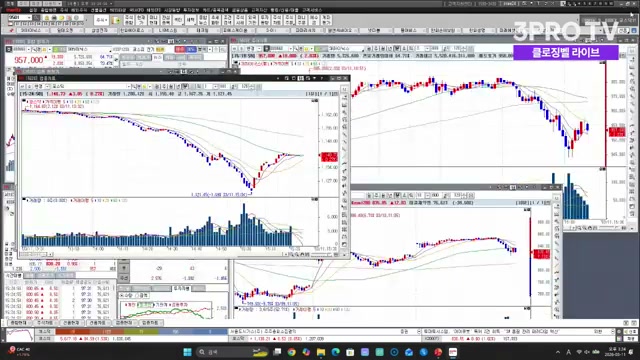The width and height of the screenshot is (640, 360).
Task: Toggle the 금융투자 legend in investor chart
Action: click(x=178, y=304)
